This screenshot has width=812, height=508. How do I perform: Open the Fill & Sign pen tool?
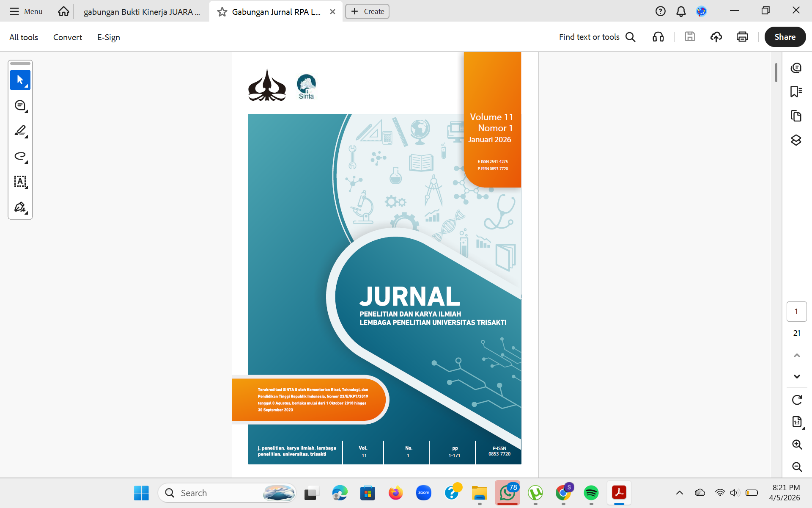point(20,207)
